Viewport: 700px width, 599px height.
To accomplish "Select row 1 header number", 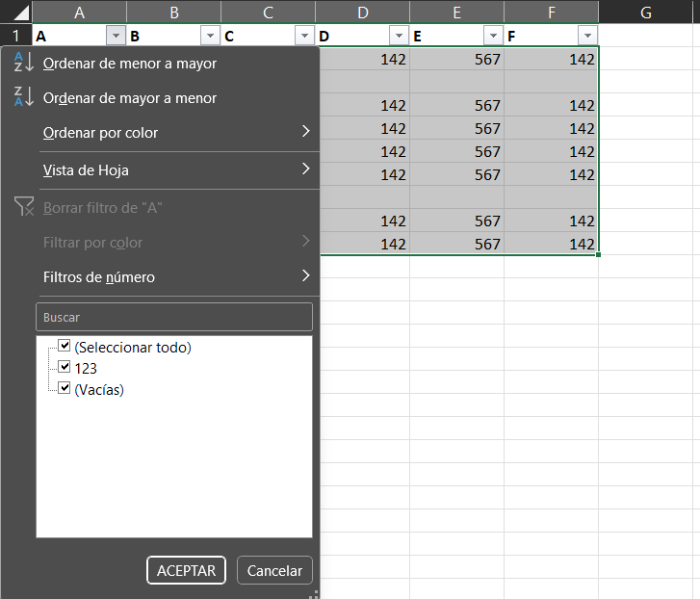I will pos(16,36).
